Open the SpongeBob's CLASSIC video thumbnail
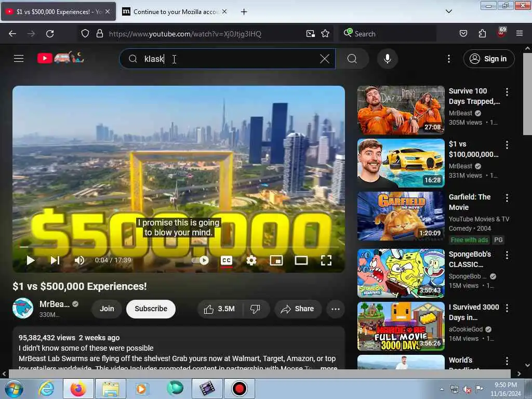Viewport: 532px width, 399px height. 401,273
